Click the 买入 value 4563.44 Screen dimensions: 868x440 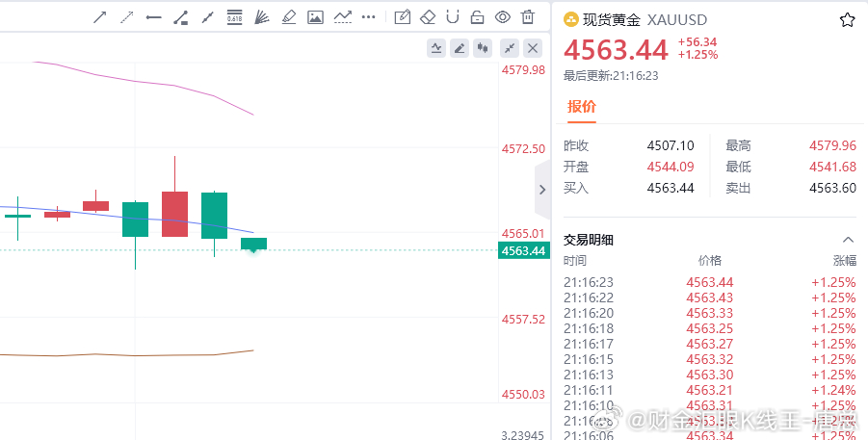[x=671, y=188]
